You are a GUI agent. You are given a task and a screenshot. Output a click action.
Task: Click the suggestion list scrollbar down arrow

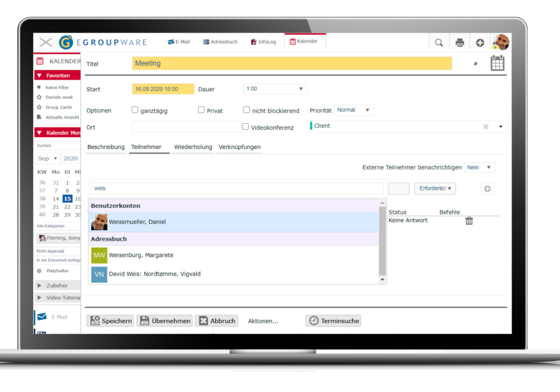tap(383, 279)
